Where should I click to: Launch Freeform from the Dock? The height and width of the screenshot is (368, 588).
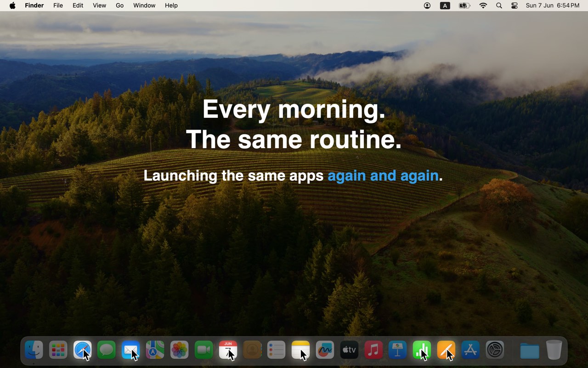pyautogui.click(x=325, y=351)
